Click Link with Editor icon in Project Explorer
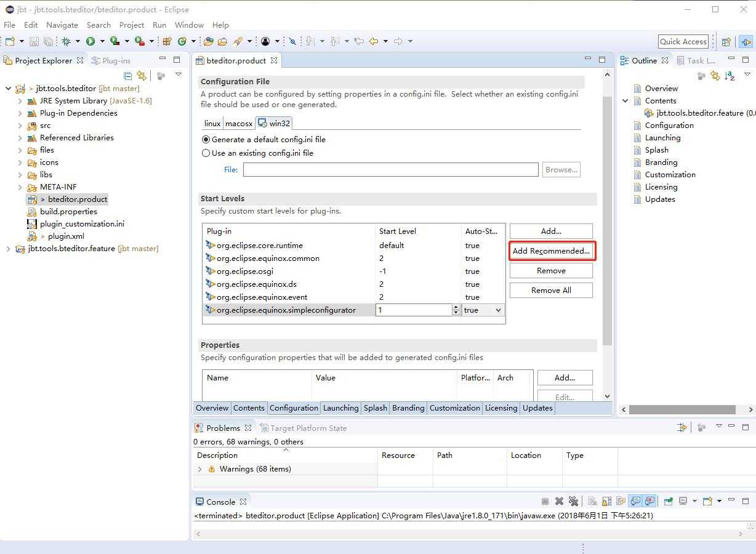 click(142, 76)
